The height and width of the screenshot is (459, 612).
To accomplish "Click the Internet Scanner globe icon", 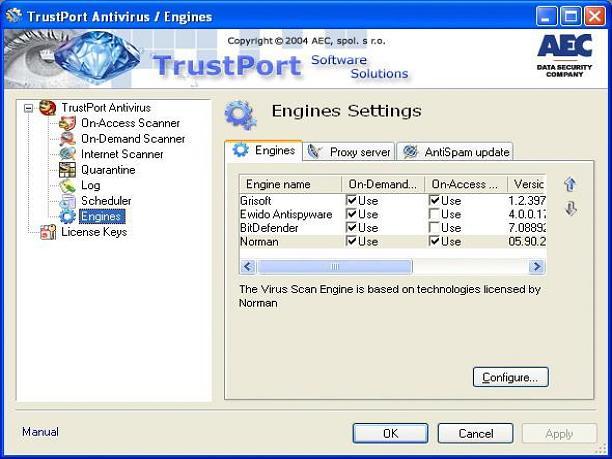I will click(x=67, y=154).
